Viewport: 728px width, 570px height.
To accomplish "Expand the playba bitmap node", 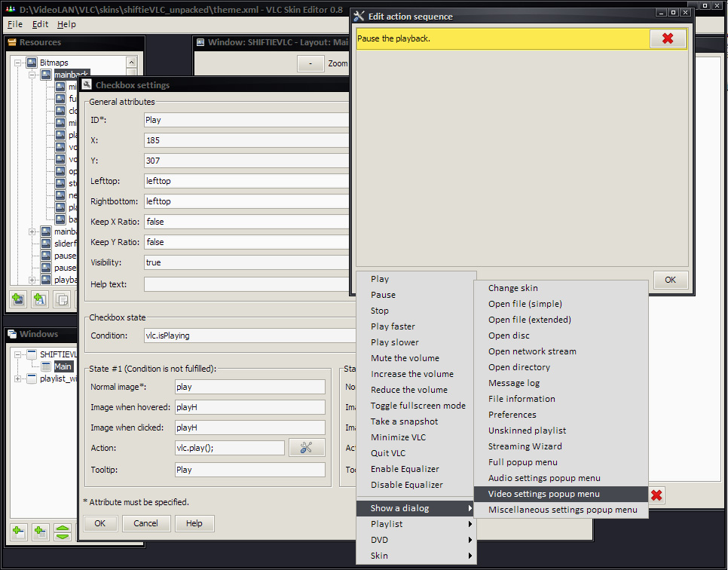I will point(32,280).
